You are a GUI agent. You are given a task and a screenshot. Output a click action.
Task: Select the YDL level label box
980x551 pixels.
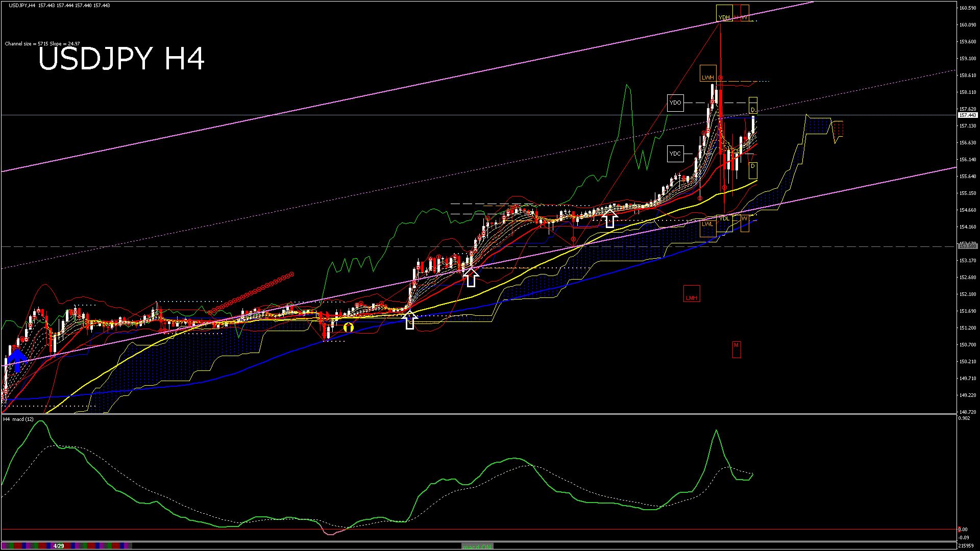click(724, 223)
